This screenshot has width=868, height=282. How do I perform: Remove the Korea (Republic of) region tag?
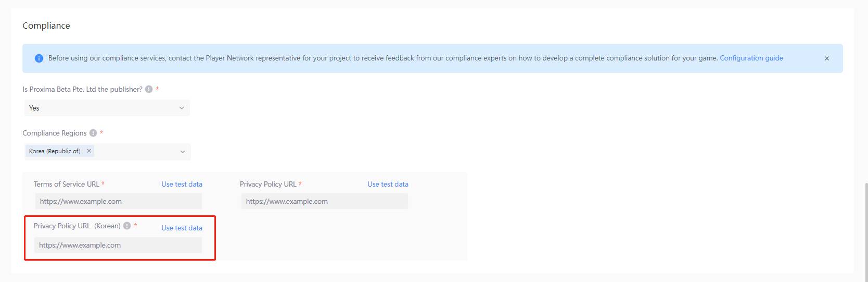[x=89, y=151]
